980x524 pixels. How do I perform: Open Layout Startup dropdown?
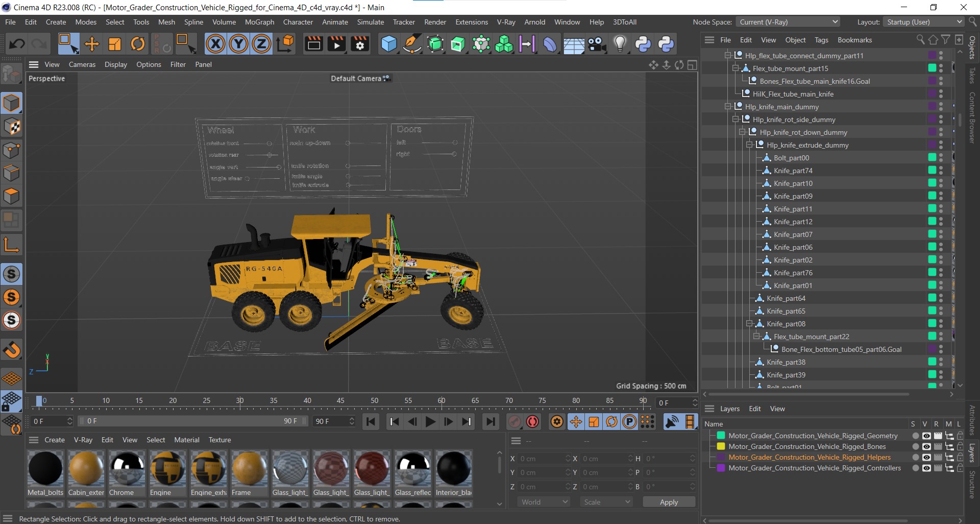923,22
